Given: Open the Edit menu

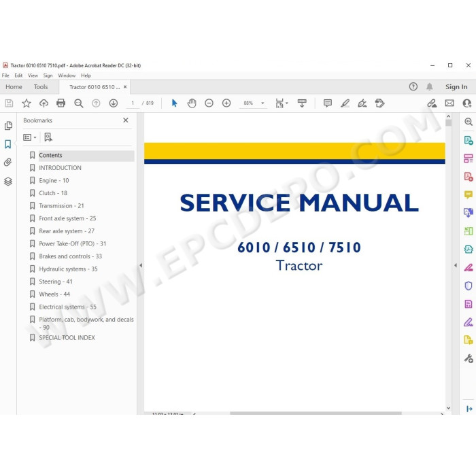Looking at the screenshot, I should (x=18, y=75).
